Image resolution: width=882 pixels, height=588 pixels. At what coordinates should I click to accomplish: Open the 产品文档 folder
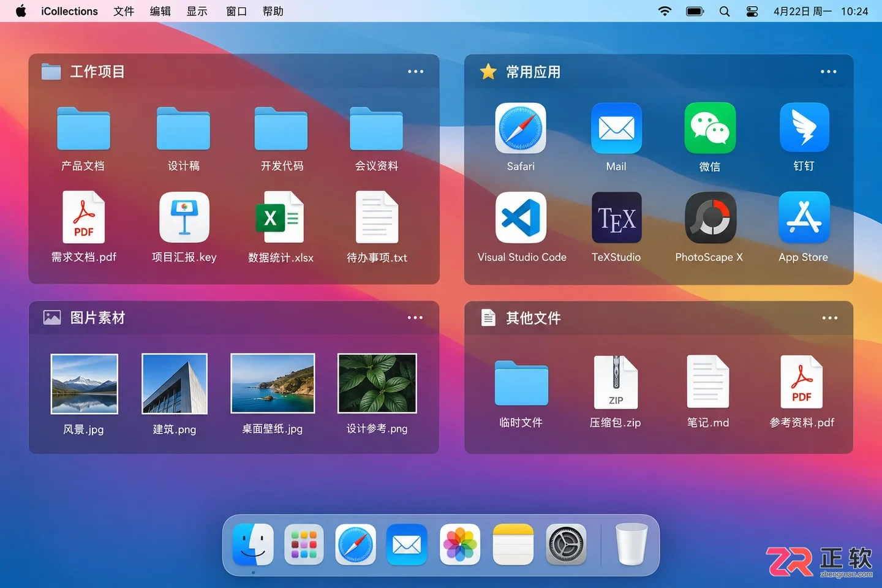[x=83, y=129]
